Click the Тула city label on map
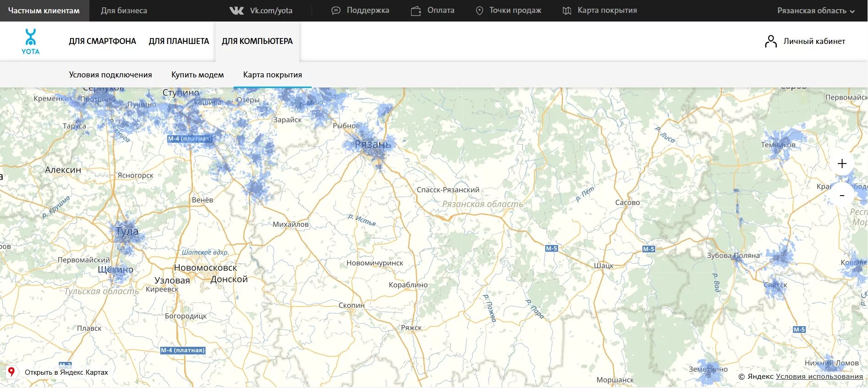The height and width of the screenshot is (388, 868). [x=127, y=231]
